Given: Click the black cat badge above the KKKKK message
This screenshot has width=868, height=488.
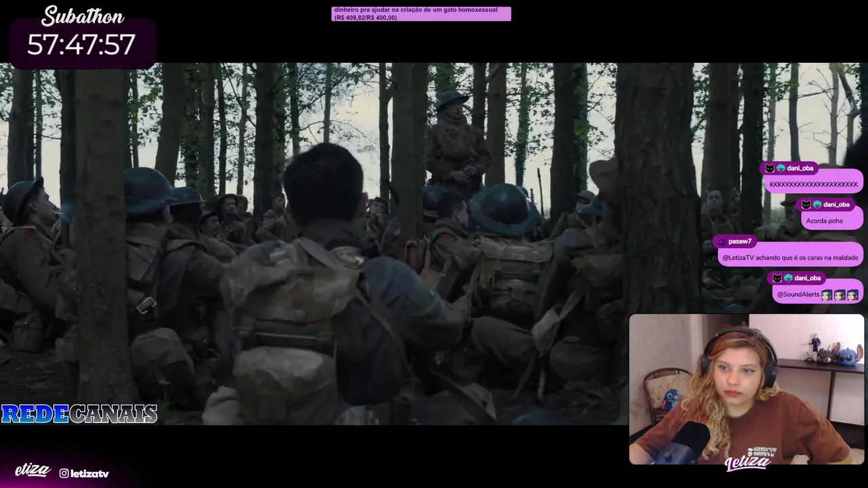Looking at the screenshot, I should 770,168.
